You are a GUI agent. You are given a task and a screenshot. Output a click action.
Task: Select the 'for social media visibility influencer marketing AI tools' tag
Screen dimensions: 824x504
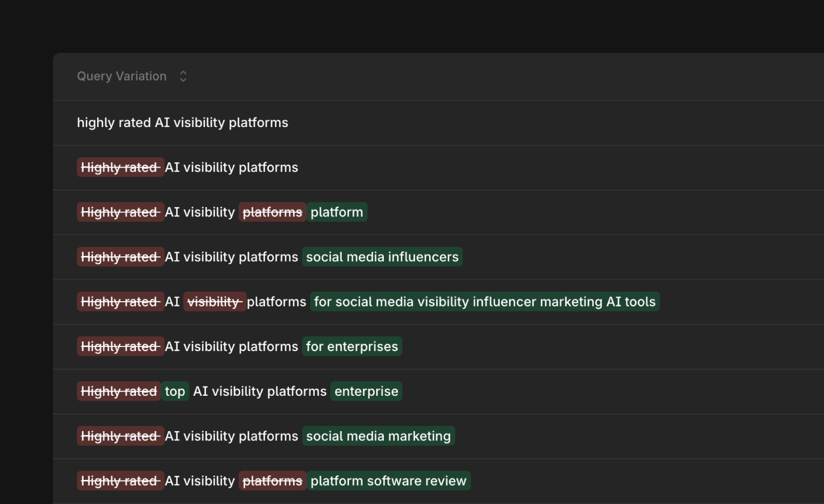pyautogui.click(x=484, y=301)
